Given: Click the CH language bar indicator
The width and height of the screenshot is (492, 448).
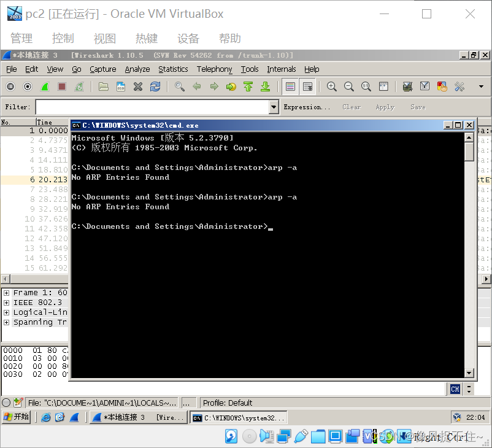Looking at the screenshot, I should click(455, 389).
